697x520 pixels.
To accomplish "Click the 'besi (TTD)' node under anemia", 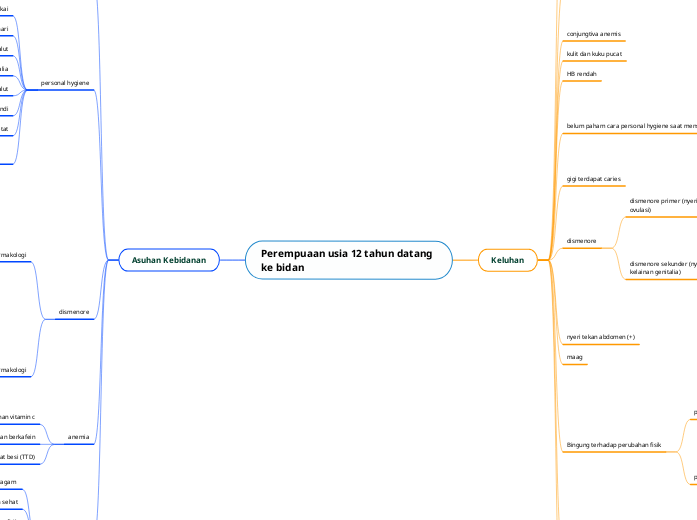I will (x=17, y=457).
